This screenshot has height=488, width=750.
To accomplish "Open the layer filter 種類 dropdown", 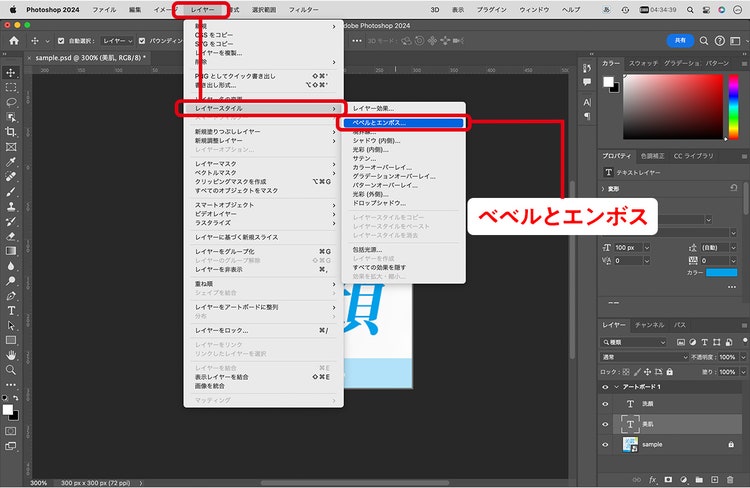I will pos(633,342).
